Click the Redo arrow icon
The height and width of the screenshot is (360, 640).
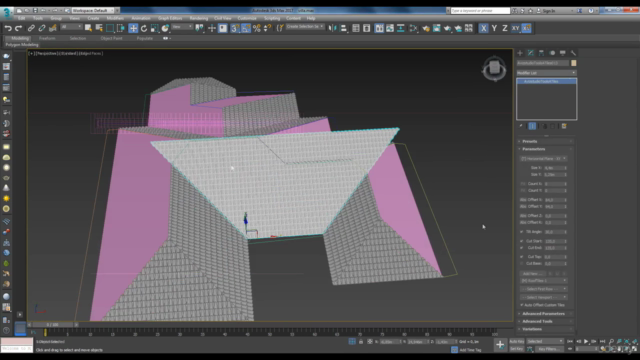coord(18,28)
